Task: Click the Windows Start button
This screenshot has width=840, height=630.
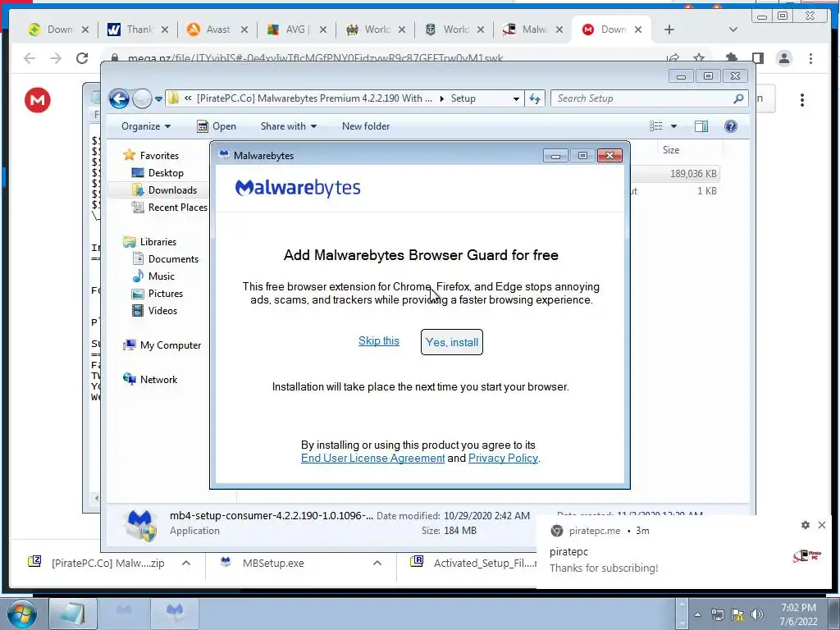Action: pyautogui.click(x=21, y=614)
